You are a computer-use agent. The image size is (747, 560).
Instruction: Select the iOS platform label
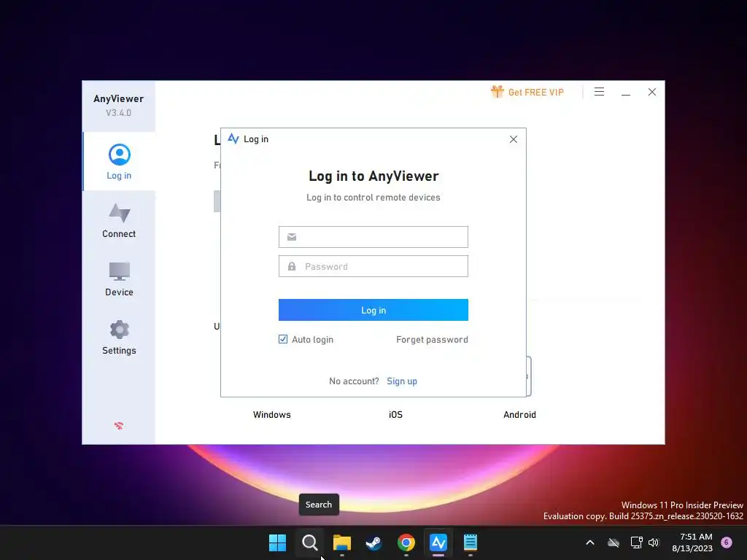coord(395,415)
